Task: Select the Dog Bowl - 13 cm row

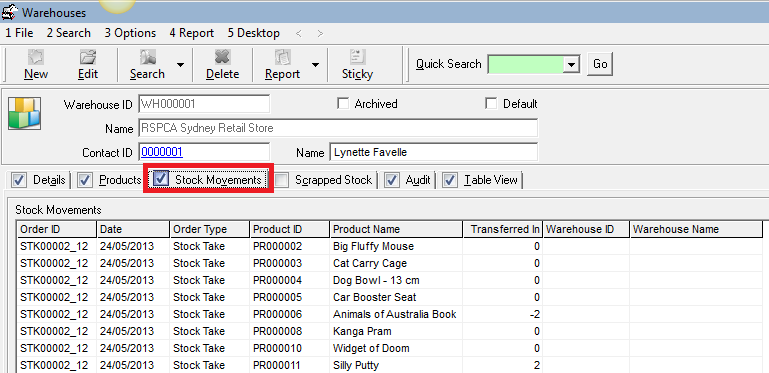Action: [390, 280]
